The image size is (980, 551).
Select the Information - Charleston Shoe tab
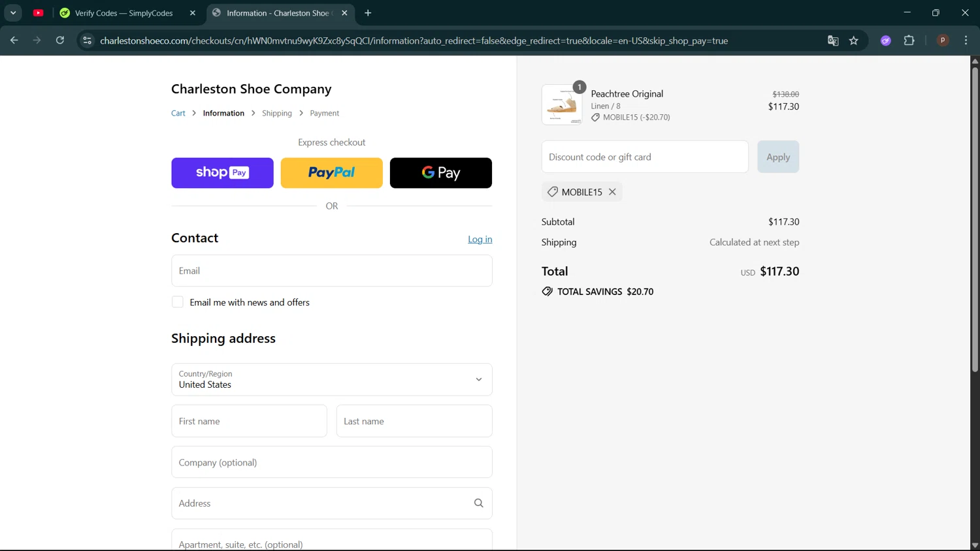point(278,13)
